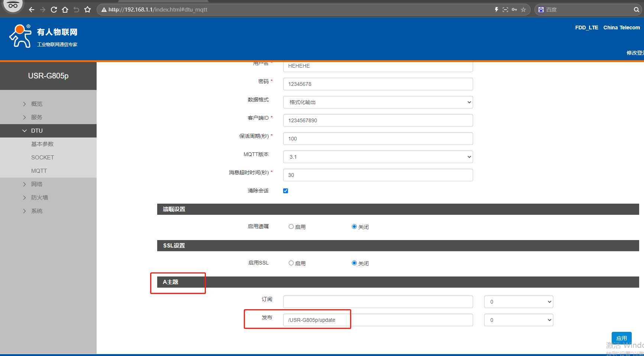The height and width of the screenshot is (356, 644).
Task: Open 基本参数 in the DTU menu
Action: click(x=42, y=144)
